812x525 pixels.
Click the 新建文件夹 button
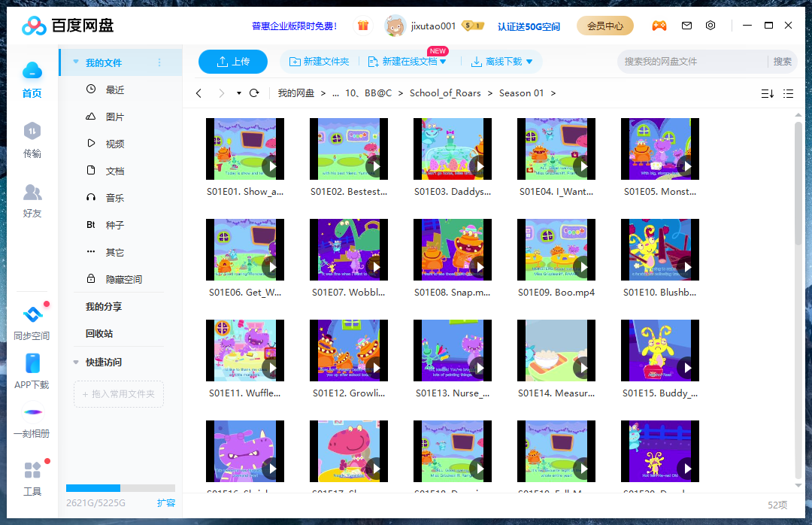point(319,62)
